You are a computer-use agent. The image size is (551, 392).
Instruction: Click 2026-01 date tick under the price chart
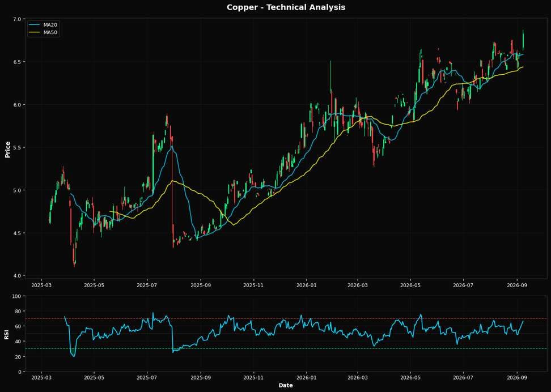click(307, 286)
